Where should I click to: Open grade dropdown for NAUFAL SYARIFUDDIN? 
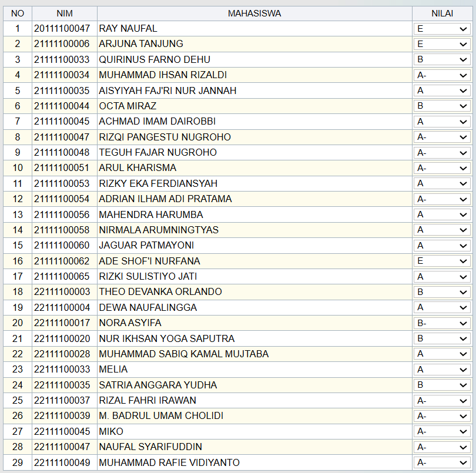[442, 447]
